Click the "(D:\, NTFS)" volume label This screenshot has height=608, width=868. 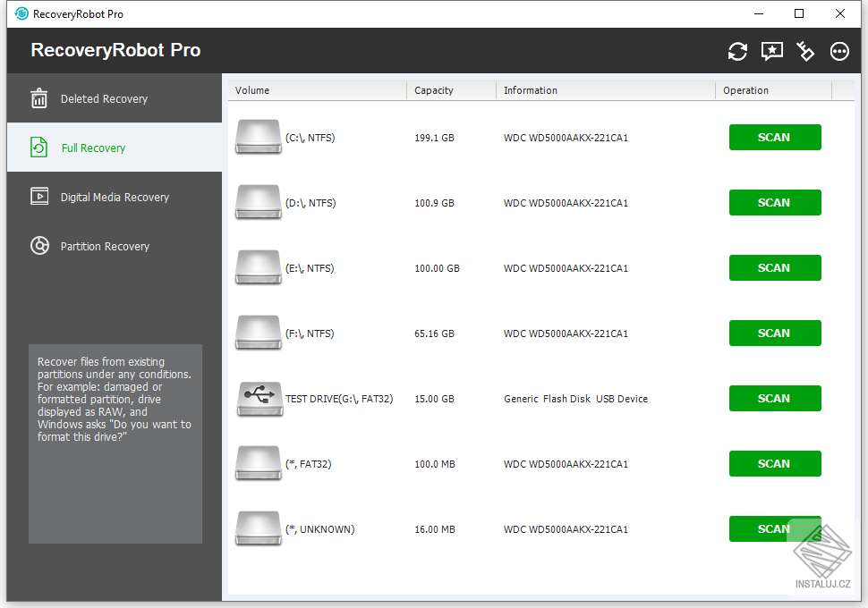(311, 203)
